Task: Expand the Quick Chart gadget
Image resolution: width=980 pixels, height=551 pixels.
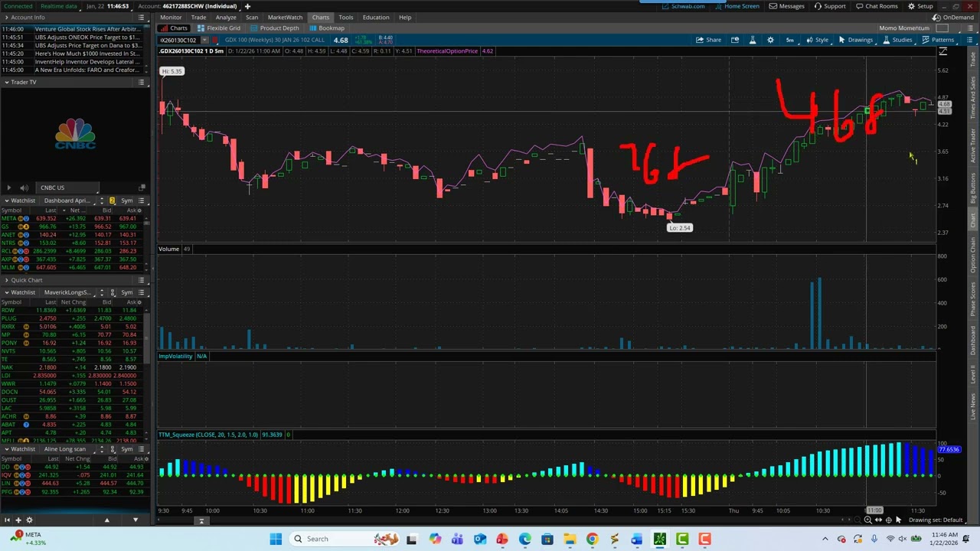Action: click(x=6, y=280)
